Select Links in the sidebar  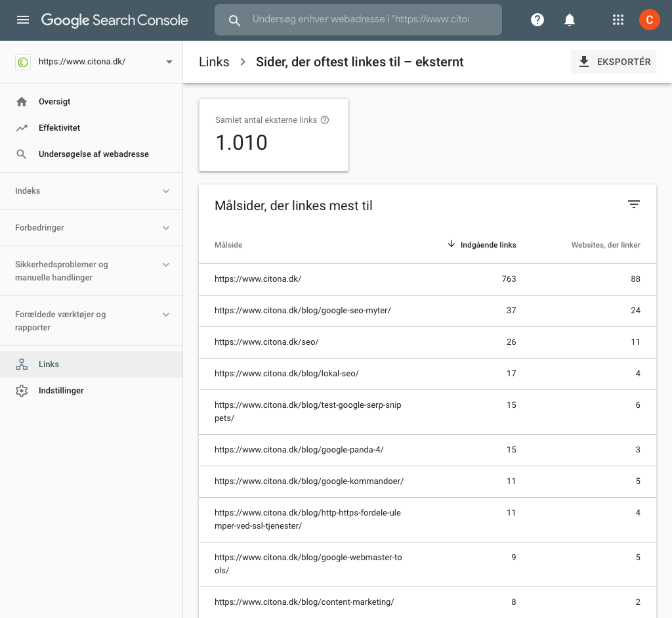click(x=91, y=364)
